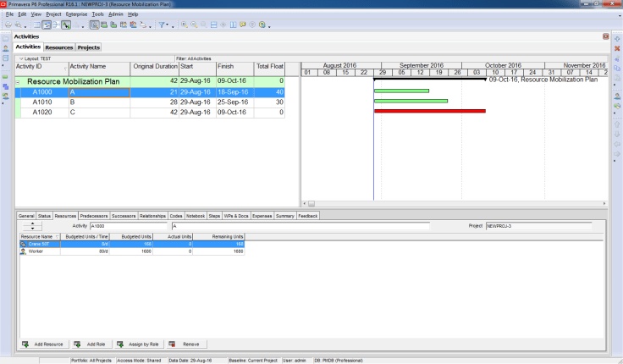Open Print Preview from the toolbar
The height and width of the screenshot is (364, 623).
click(18, 25)
